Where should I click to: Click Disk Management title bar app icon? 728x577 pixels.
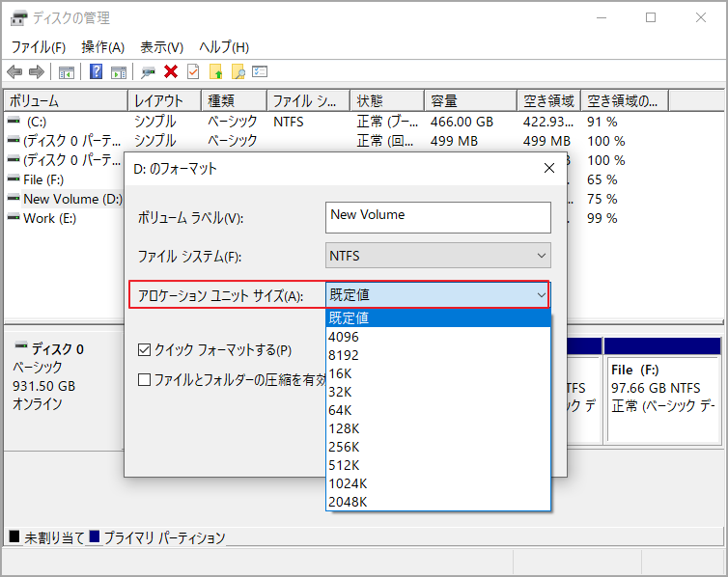[x=18, y=18]
